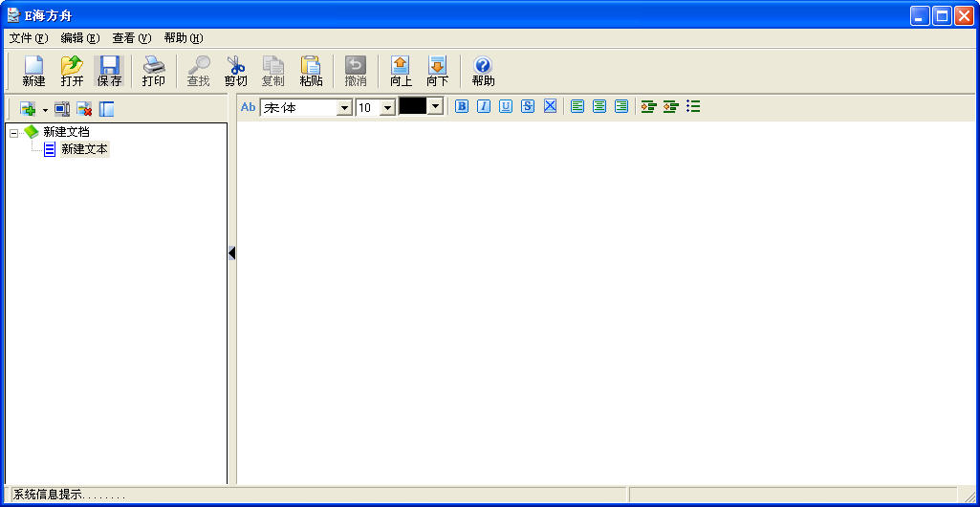The width and height of the screenshot is (980, 507).
Task: Toggle bold text formatting
Action: click(462, 106)
